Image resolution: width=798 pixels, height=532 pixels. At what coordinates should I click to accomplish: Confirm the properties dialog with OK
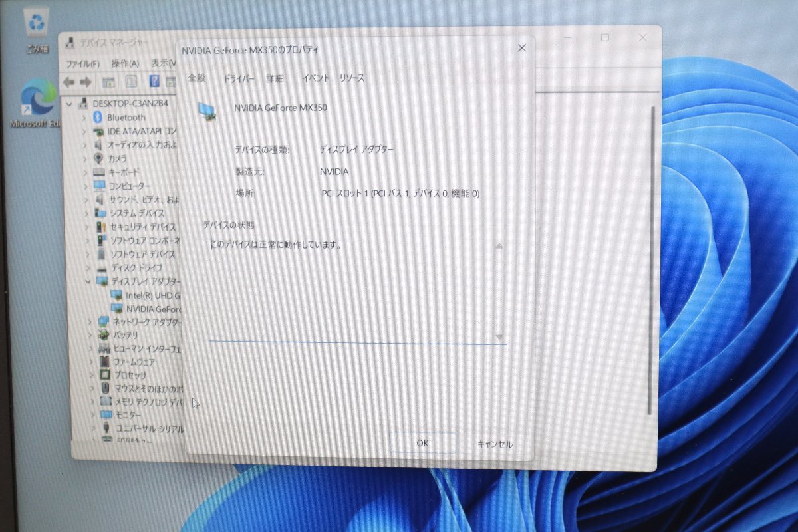point(422,443)
